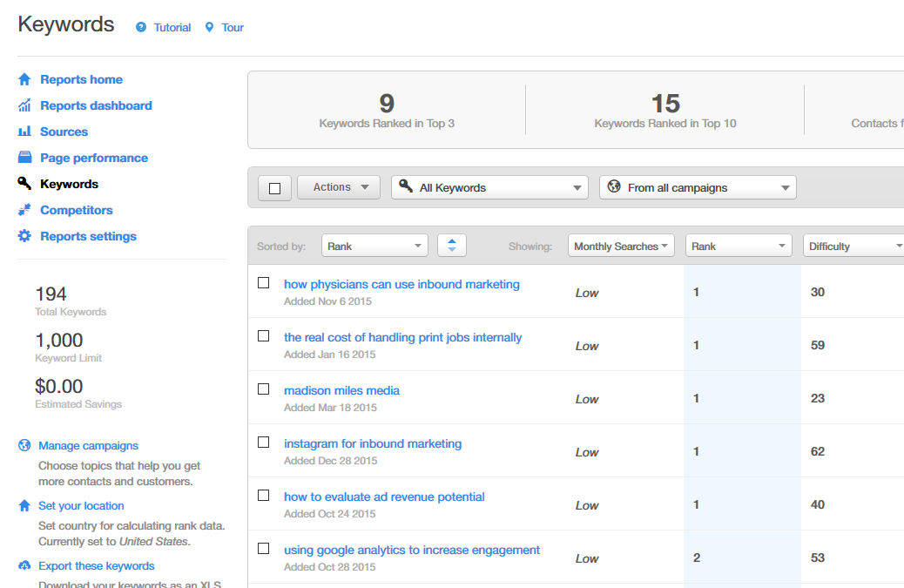The image size is (904, 588).
Task: Click the Manage campaigns link
Action: [88, 446]
